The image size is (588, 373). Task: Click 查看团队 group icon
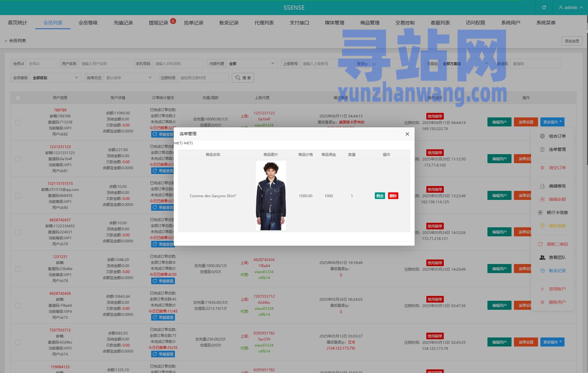[542, 257]
